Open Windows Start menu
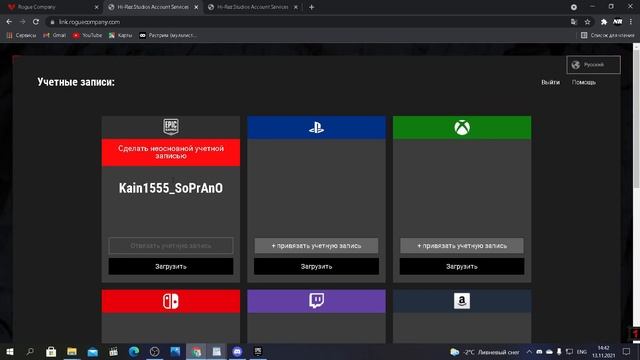Viewport: 640px width, 360px height. click(9, 351)
